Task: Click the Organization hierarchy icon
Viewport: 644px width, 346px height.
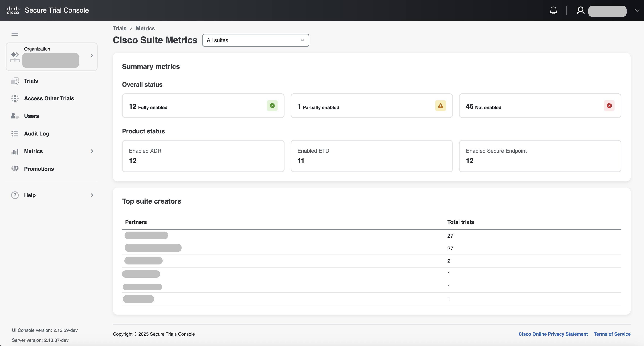Action: [x=15, y=57]
